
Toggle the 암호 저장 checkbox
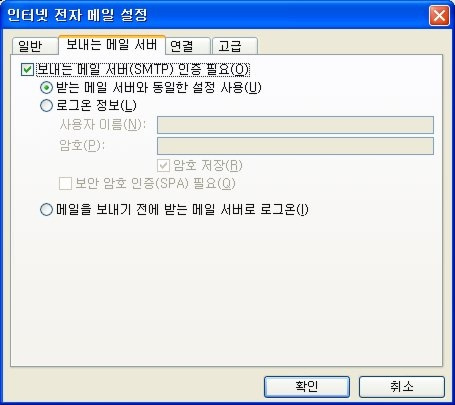coord(163,166)
